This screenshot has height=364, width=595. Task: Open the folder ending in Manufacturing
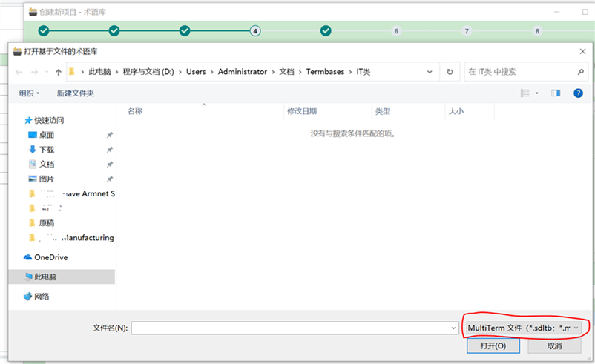pyautogui.click(x=71, y=238)
